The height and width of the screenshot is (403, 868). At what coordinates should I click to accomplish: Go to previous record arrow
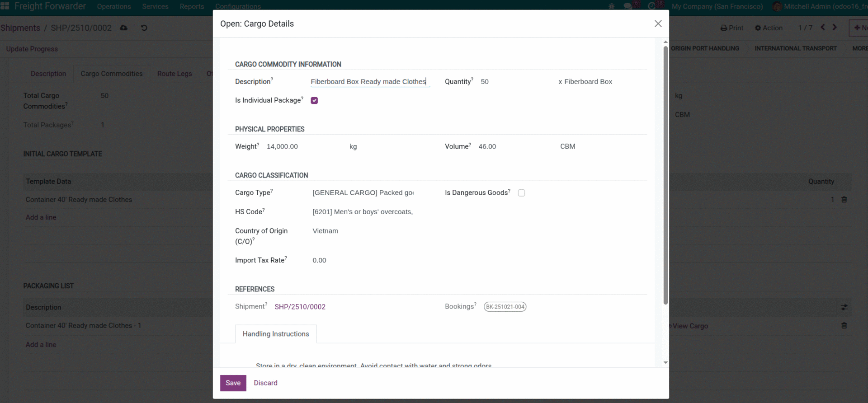(823, 28)
